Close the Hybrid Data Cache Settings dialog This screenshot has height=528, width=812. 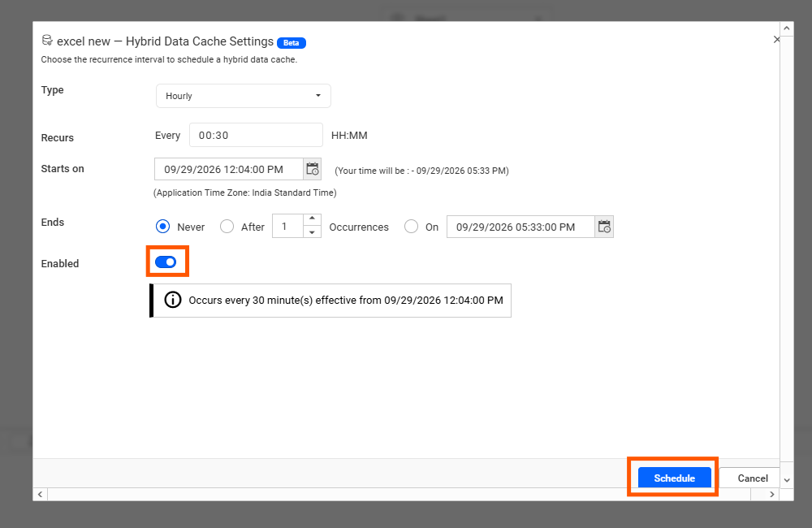pos(776,39)
